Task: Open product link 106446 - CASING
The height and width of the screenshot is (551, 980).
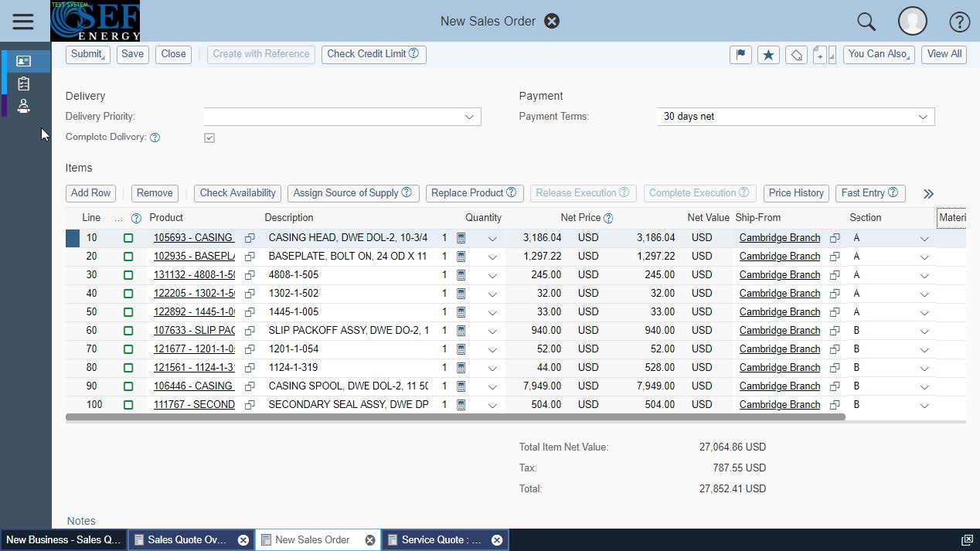Action: click(x=193, y=386)
